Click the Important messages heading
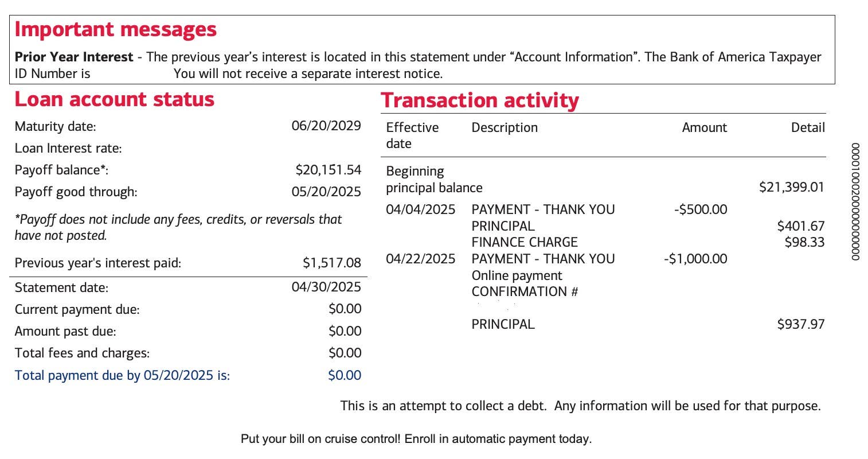 [115, 29]
